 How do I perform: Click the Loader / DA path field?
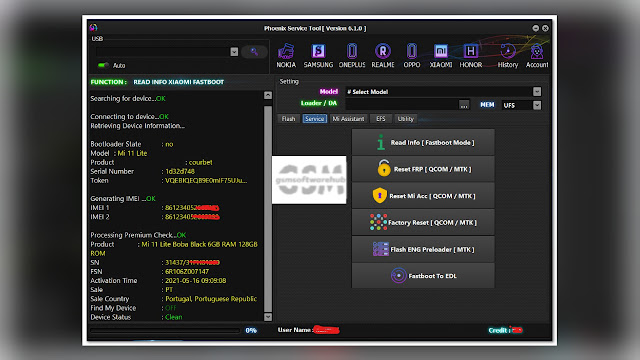(402, 105)
